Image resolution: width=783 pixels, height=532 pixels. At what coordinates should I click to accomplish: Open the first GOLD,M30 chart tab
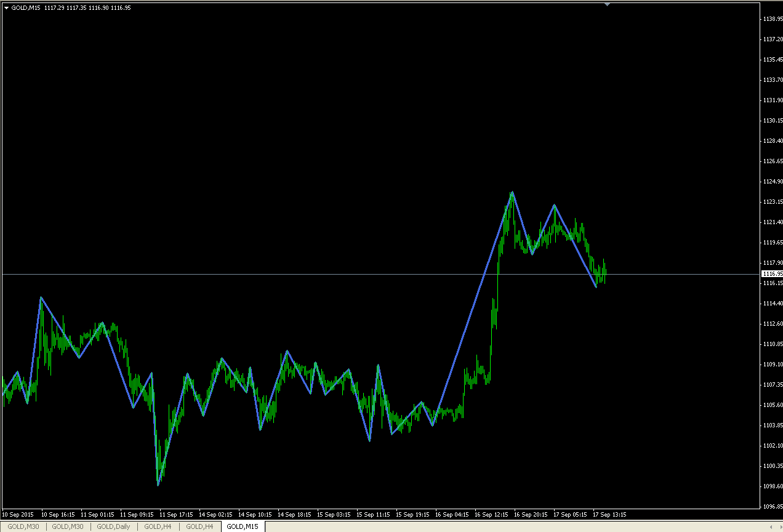pyautogui.click(x=23, y=527)
